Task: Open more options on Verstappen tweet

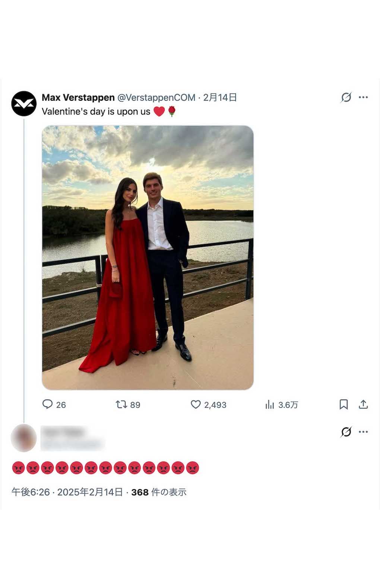Action: (x=363, y=97)
